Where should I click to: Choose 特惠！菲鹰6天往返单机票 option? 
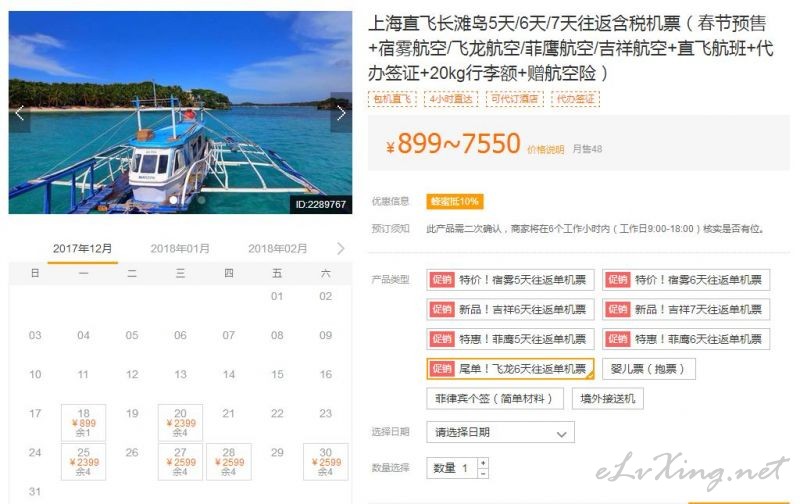[686, 339]
